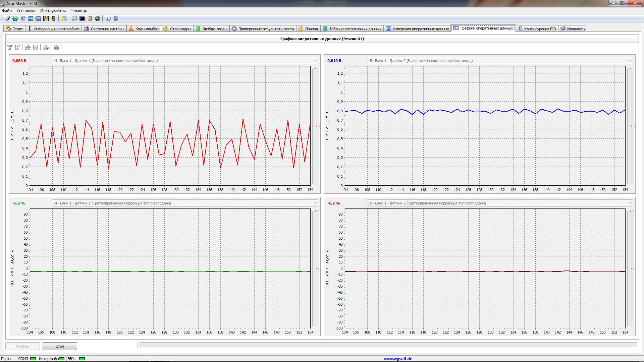Click the horizontal playback slider at bottom

click(x=386, y=345)
